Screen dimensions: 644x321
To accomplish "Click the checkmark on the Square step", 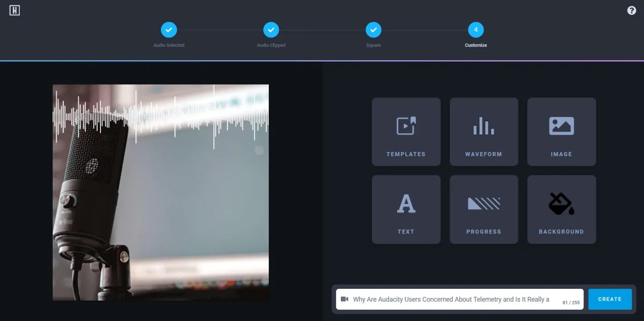I will pos(374,30).
